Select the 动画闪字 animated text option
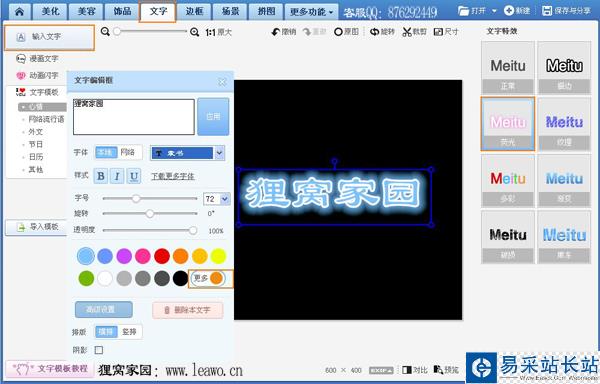This screenshot has width=600, height=384. (38, 75)
